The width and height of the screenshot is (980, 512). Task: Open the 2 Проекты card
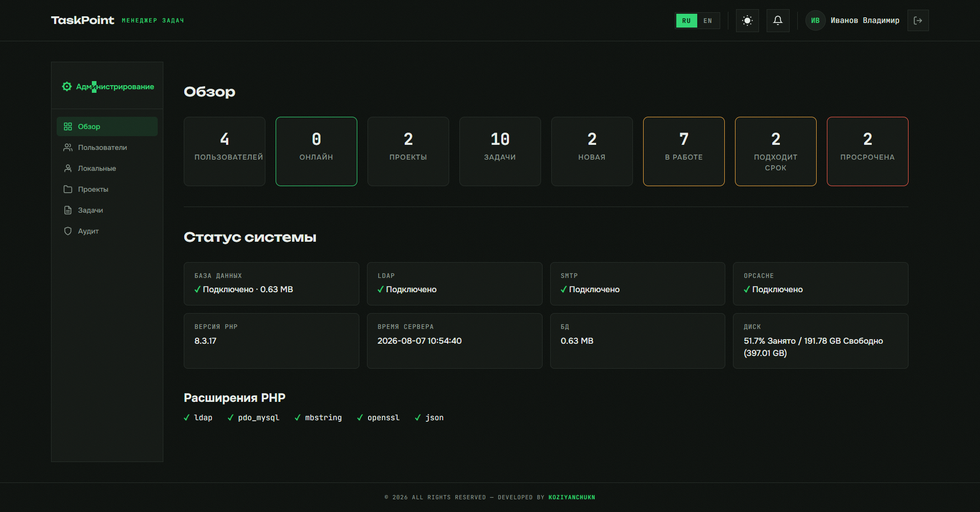(408, 151)
